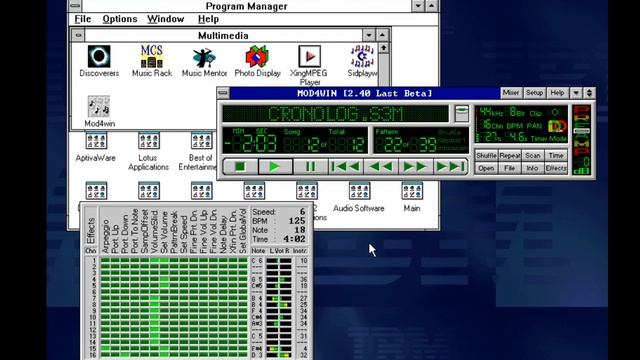Click the Open button in MOD4WIN

(486, 168)
